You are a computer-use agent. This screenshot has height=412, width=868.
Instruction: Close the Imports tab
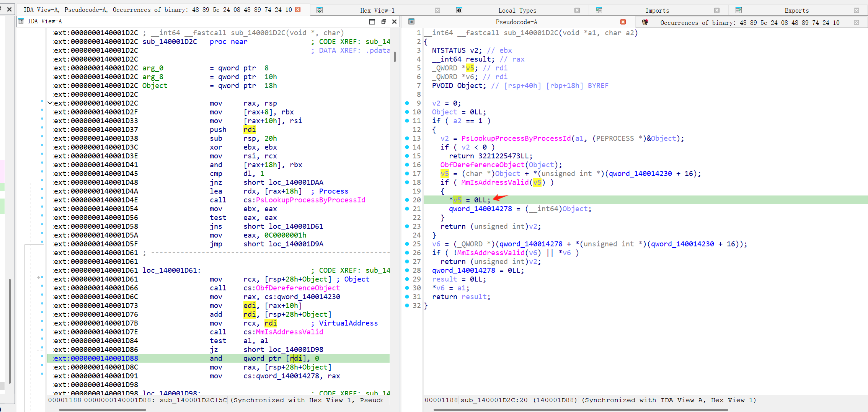click(x=717, y=10)
